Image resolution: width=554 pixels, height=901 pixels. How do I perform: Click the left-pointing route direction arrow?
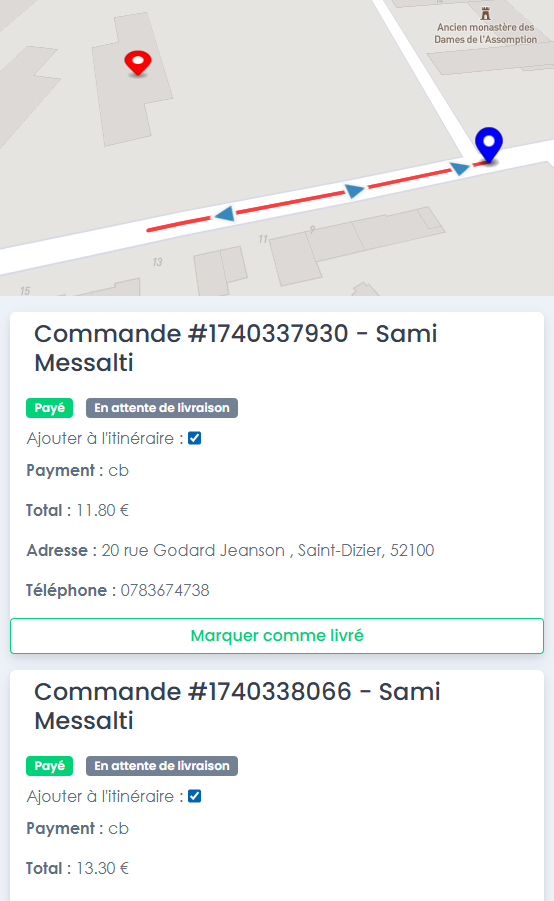224,214
